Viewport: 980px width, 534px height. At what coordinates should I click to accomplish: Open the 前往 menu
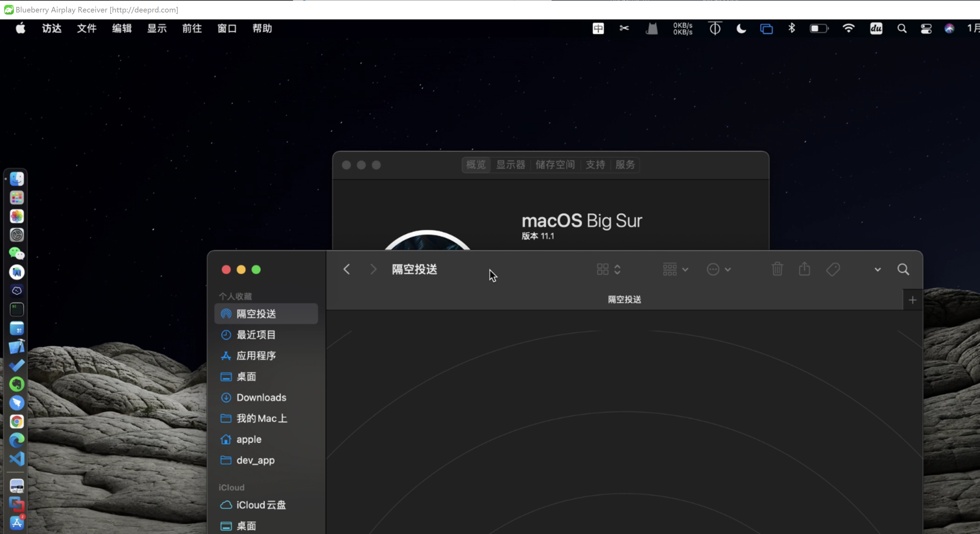tap(192, 28)
